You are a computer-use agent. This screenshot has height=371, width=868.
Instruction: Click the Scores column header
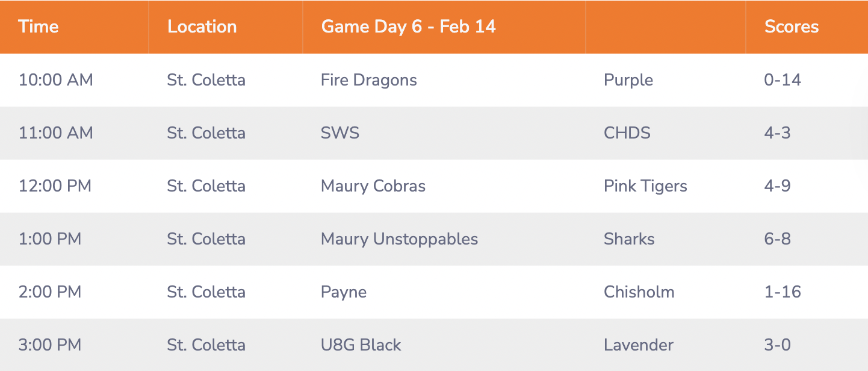(791, 27)
